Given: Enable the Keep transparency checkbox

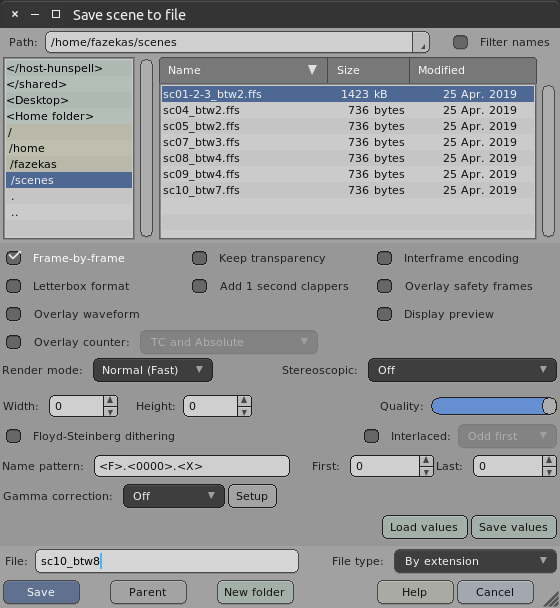Looking at the screenshot, I should [199, 258].
